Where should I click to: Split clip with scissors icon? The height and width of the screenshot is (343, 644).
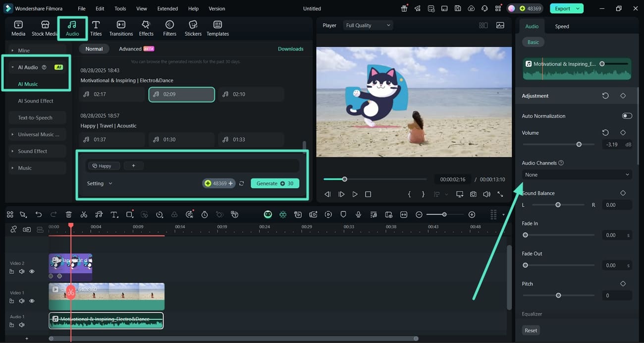point(84,214)
